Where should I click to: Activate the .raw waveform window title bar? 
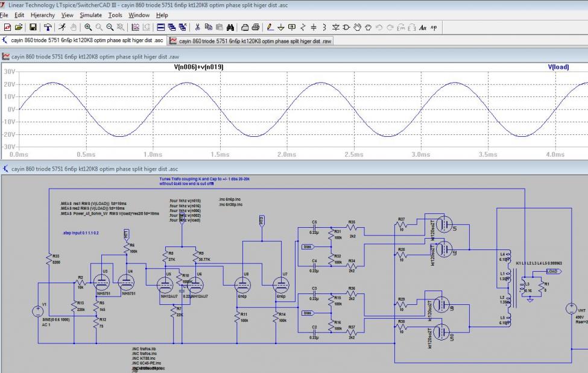point(294,57)
